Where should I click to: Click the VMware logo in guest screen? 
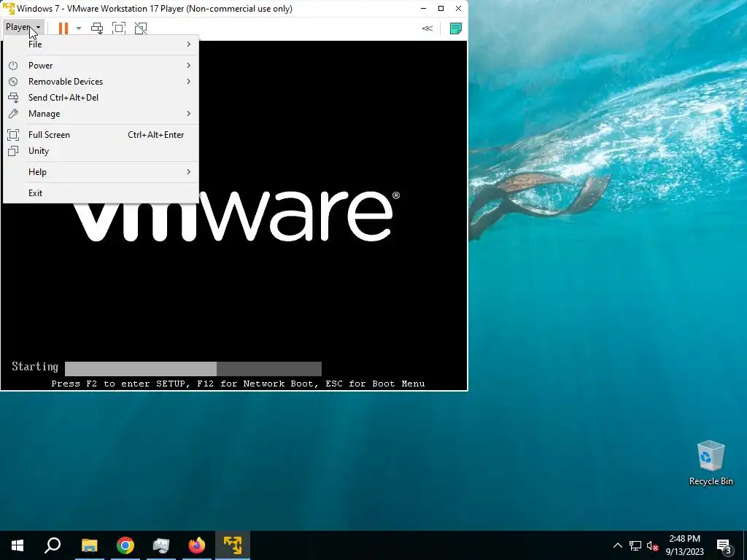pos(237,216)
